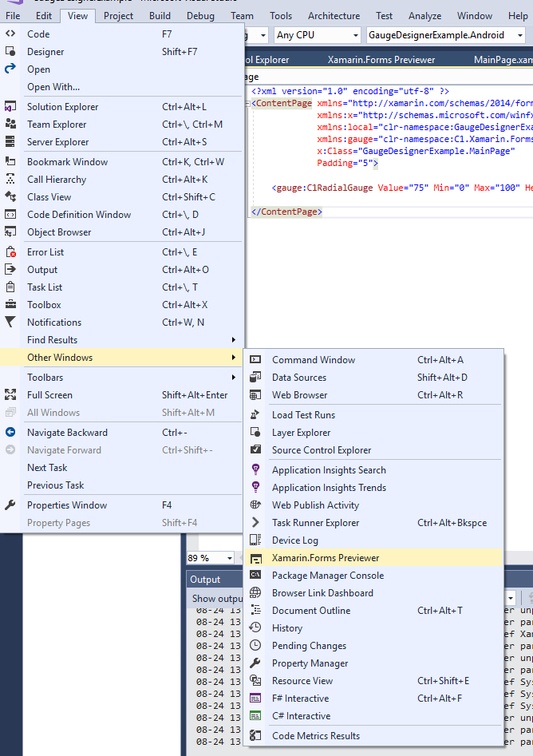Click the Solution Explorer icon
Viewport: 533px width, 756px height.
tap(10, 106)
